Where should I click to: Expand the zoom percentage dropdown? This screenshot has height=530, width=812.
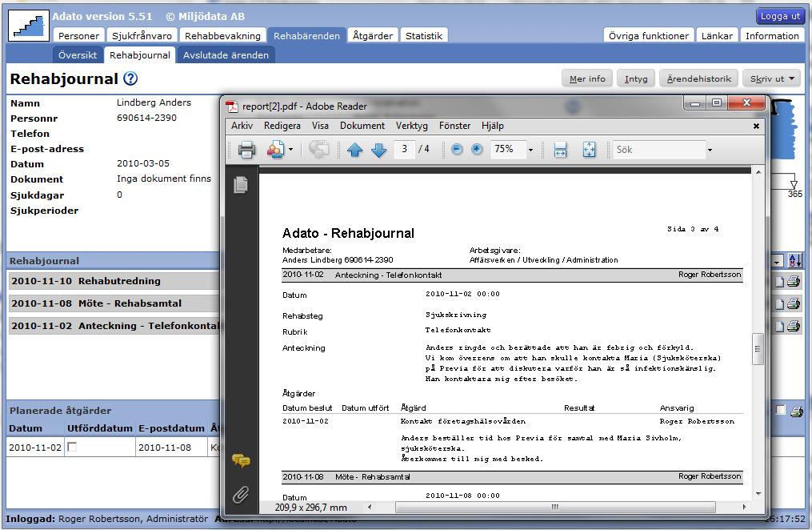[x=530, y=151]
